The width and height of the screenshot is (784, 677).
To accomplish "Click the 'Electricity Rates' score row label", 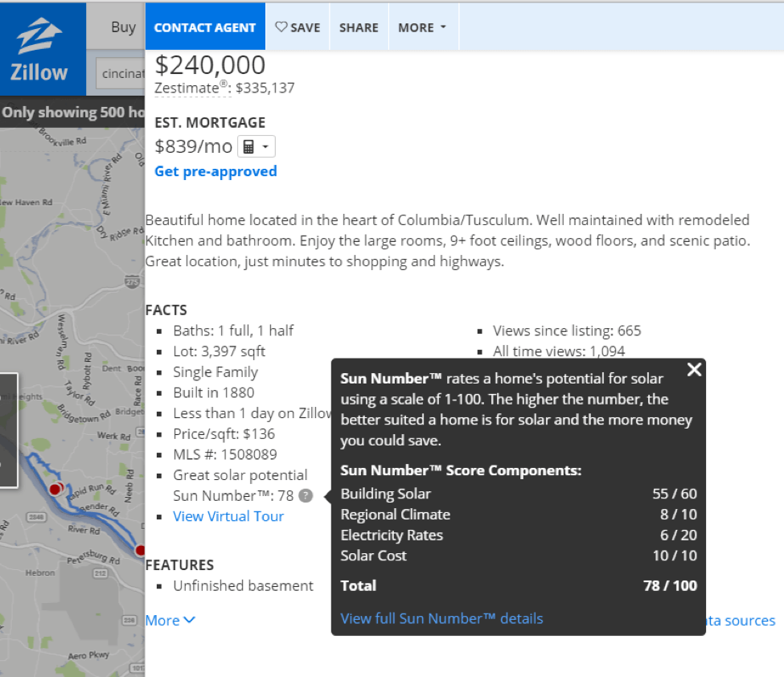I will (392, 535).
